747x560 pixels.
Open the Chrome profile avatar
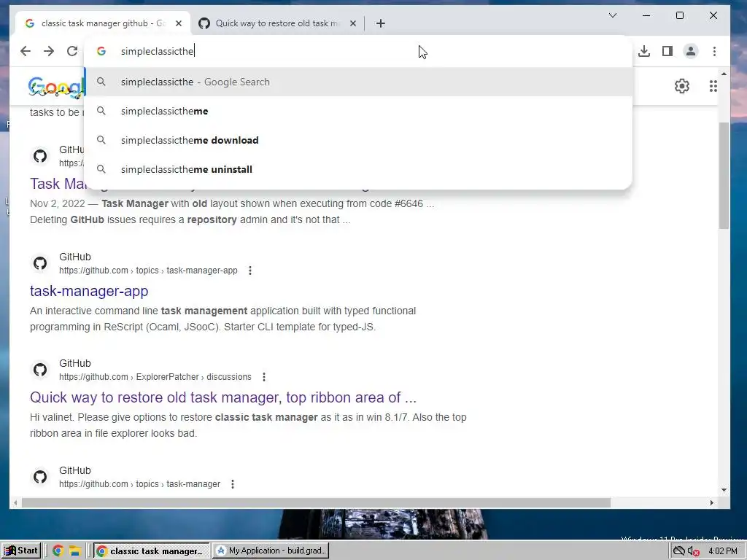691,51
